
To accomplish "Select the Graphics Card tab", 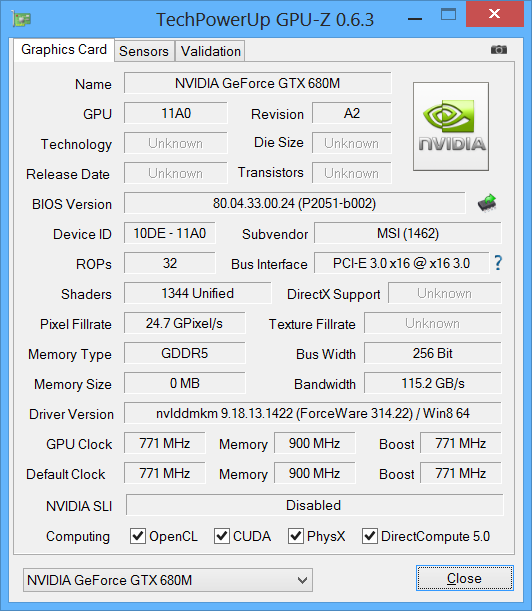I will click(x=64, y=50).
